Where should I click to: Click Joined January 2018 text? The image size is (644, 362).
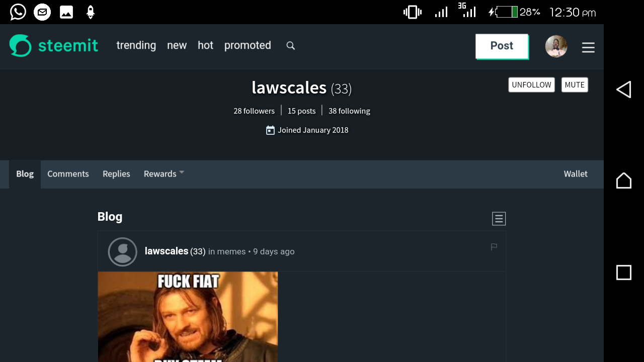pyautogui.click(x=313, y=130)
